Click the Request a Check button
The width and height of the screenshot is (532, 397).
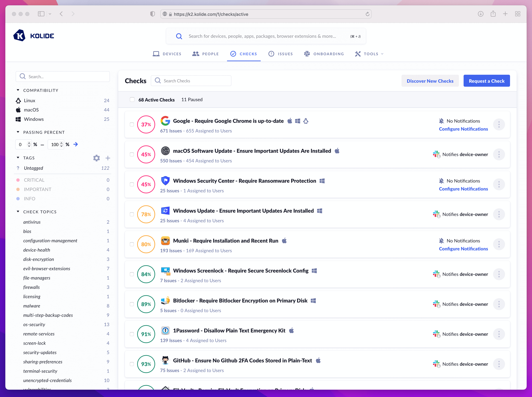(x=486, y=81)
